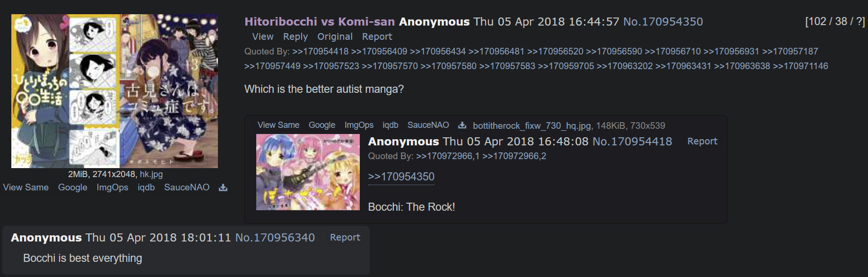Reply to the Hitoribocchi vs Komi-san thread
This screenshot has width=868, height=277.
(295, 36)
